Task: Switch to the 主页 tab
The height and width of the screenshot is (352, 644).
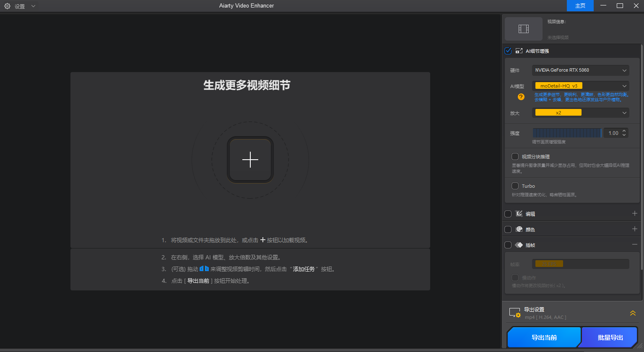Action: [x=580, y=6]
